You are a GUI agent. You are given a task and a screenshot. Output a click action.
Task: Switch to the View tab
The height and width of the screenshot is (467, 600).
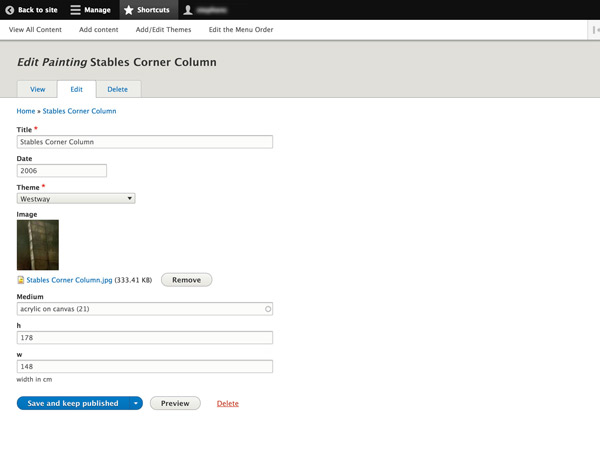[x=37, y=89]
